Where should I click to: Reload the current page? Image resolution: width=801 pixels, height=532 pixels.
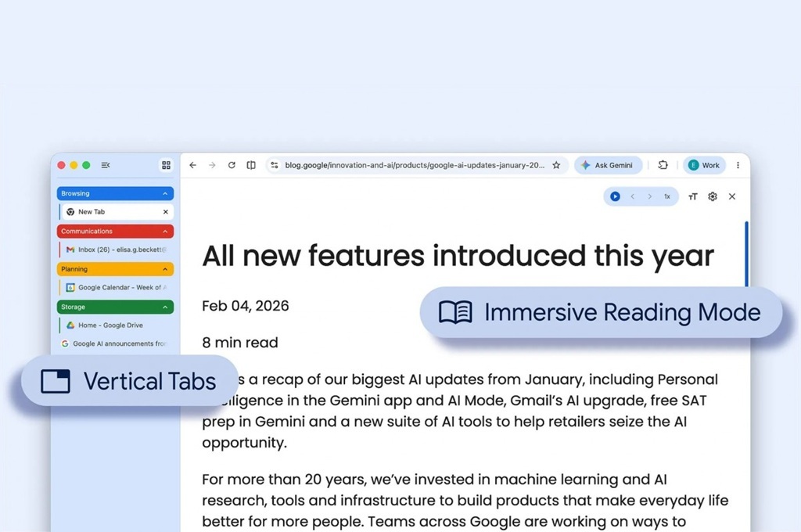click(232, 165)
